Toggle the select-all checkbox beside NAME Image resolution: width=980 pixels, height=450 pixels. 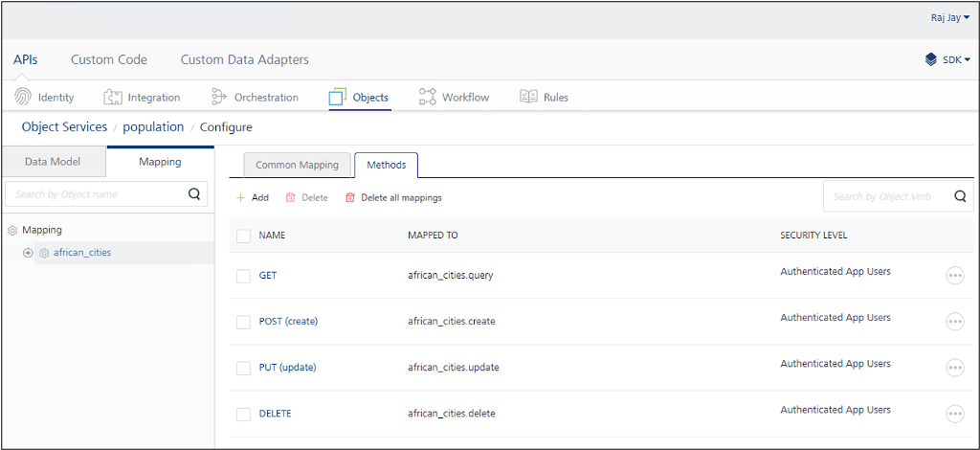pyautogui.click(x=243, y=236)
